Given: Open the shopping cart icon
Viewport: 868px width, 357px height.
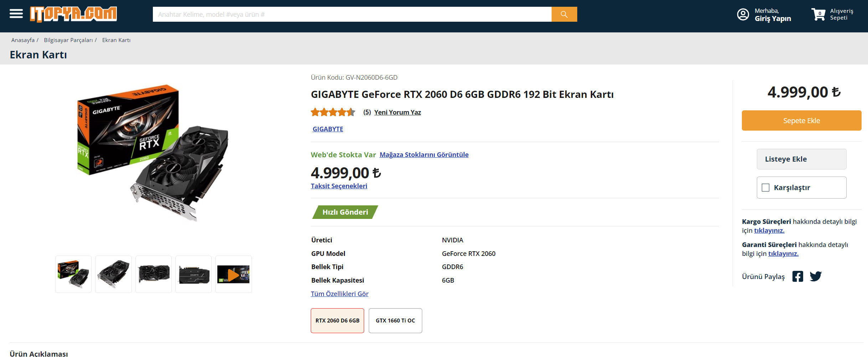Looking at the screenshot, I should [818, 14].
